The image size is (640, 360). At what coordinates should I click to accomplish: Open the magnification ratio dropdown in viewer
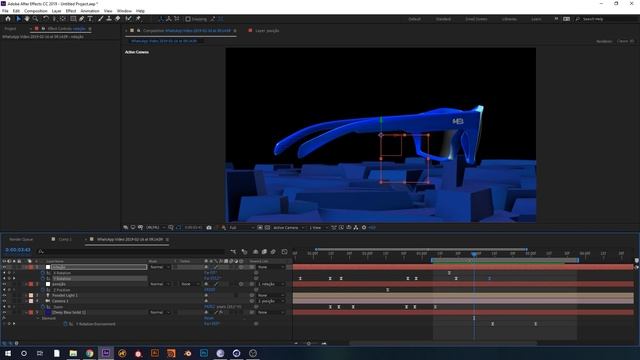click(156, 228)
